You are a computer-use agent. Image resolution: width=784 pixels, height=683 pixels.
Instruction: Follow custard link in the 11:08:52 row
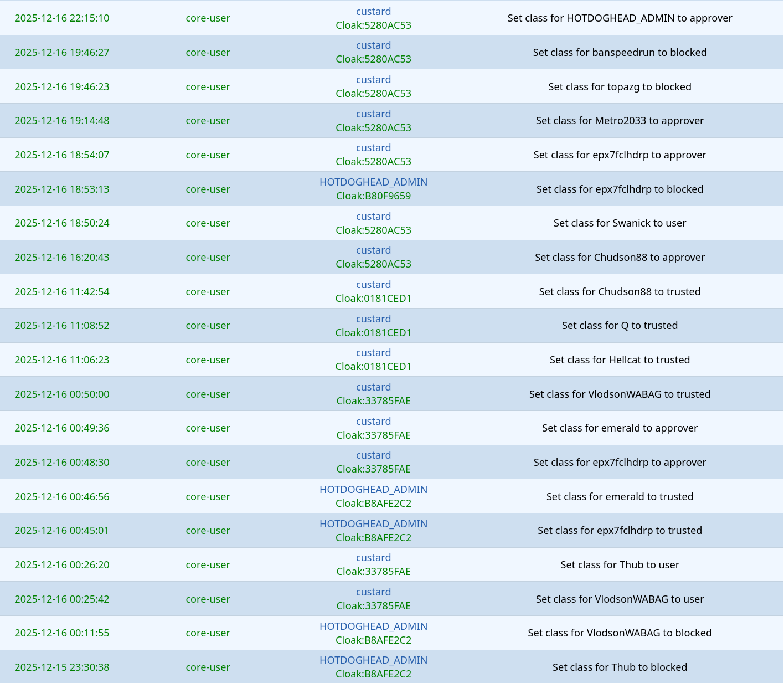[x=373, y=319]
